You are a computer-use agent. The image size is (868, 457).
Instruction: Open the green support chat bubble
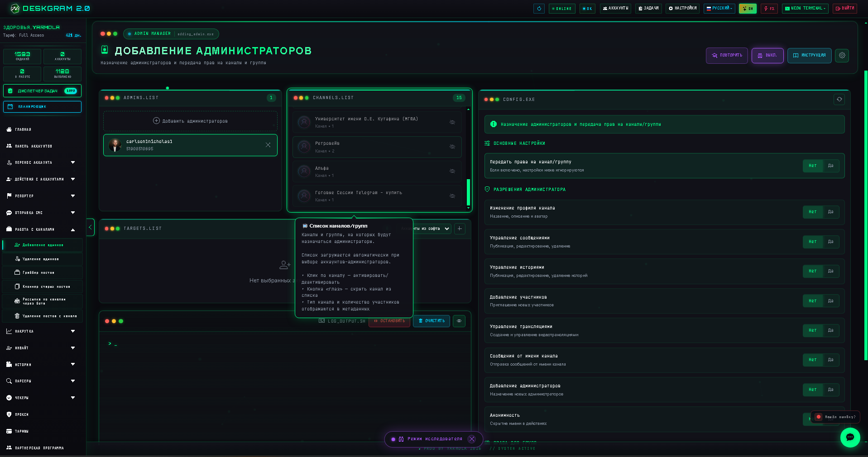(x=850, y=437)
